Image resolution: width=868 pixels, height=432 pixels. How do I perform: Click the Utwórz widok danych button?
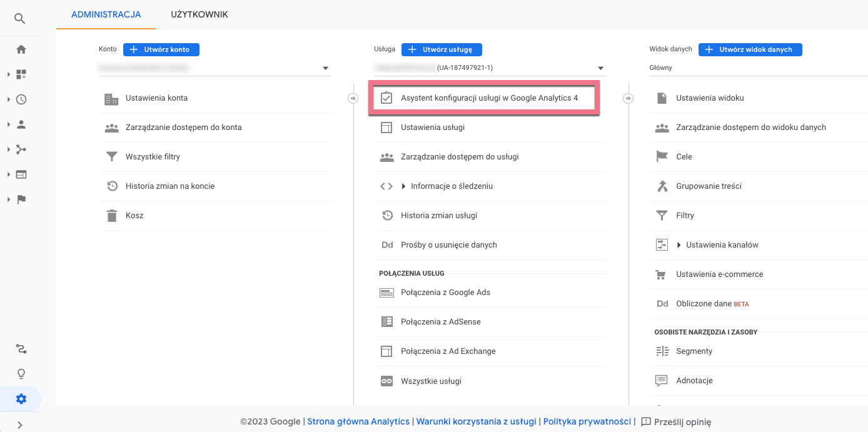(750, 49)
